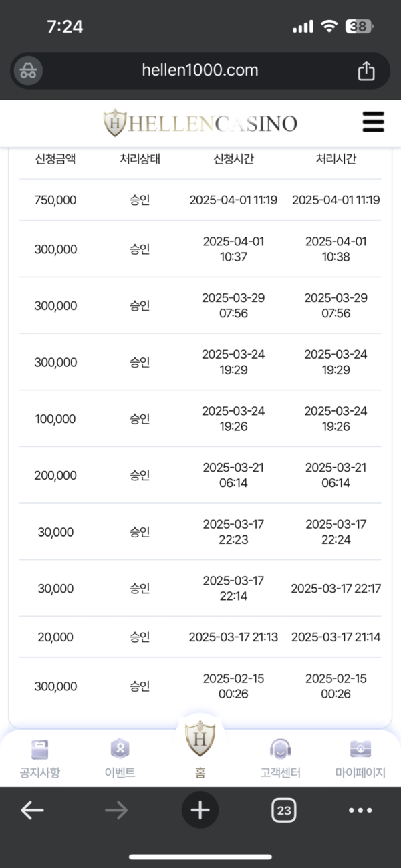Tap the browser back arrow
This screenshot has height=868, width=401.
click(x=32, y=811)
